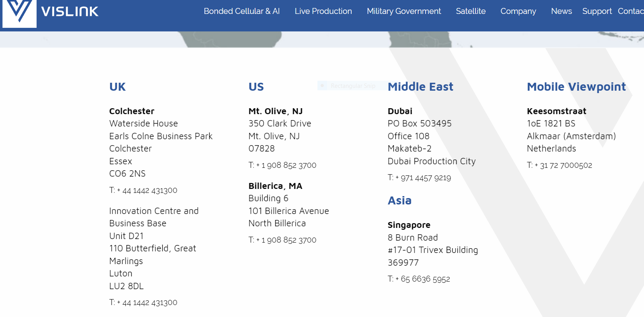Click Luton phone number below LU2 8DL
This screenshot has width=644, height=317.
click(x=143, y=303)
